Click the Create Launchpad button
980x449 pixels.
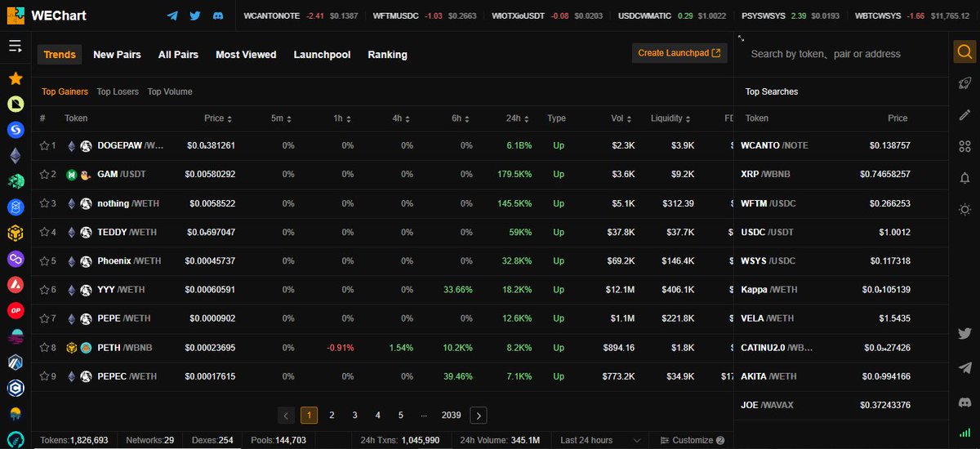[679, 53]
